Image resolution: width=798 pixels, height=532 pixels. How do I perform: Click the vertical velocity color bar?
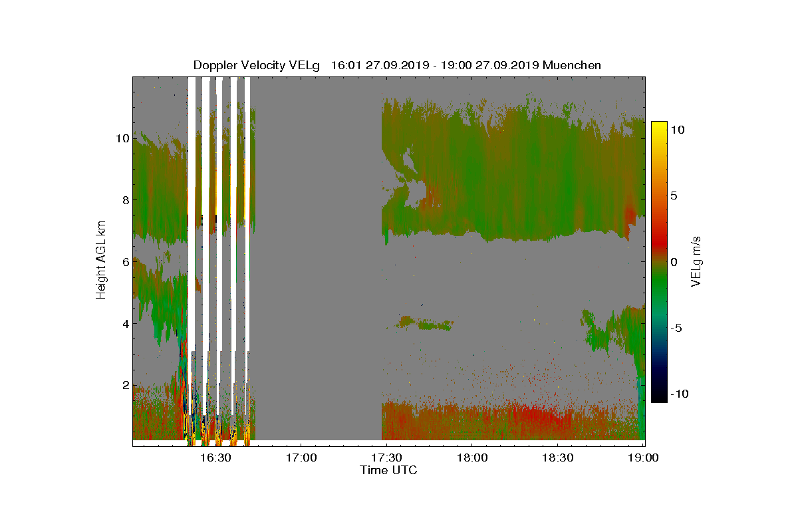658,262
